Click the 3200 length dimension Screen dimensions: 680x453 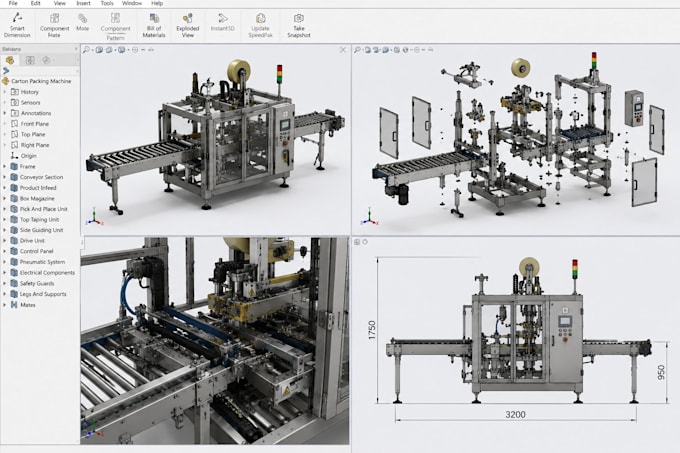click(x=515, y=414)
